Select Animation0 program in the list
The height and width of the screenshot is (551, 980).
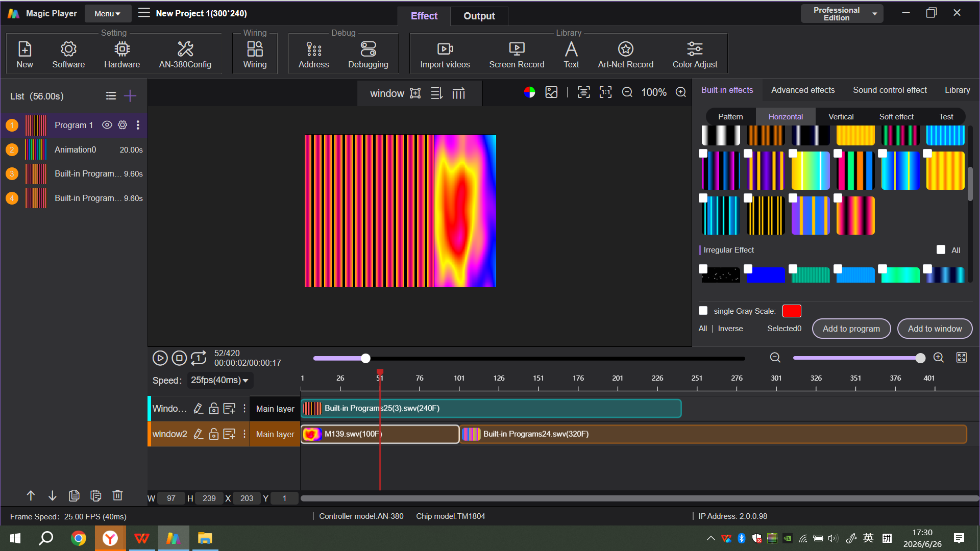(x=74, y=149)
